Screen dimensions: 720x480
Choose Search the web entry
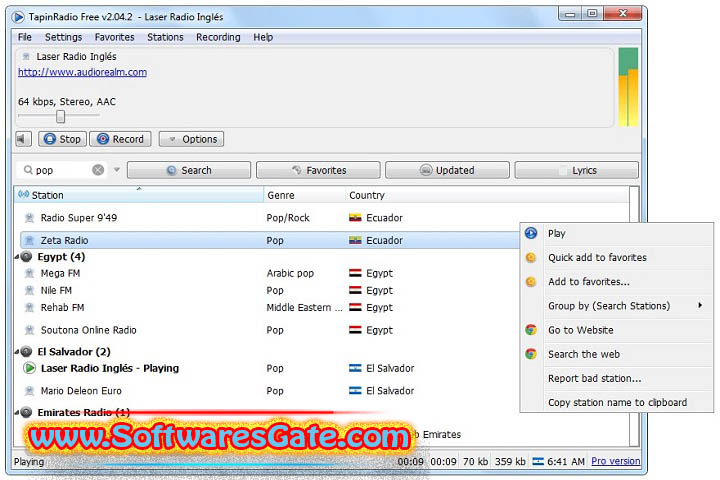(x=617, y=354)
